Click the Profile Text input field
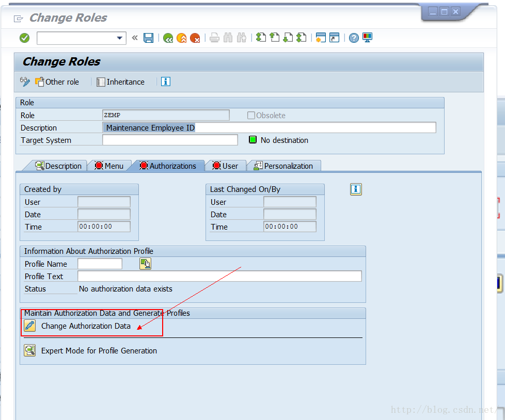 tap(219, 276)
